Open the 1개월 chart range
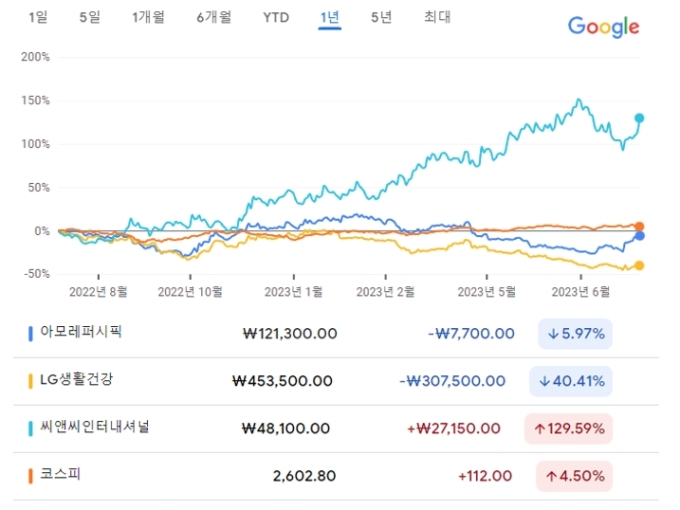The height and width of the screenshot is (510, 680). click(x=148, y=17)
